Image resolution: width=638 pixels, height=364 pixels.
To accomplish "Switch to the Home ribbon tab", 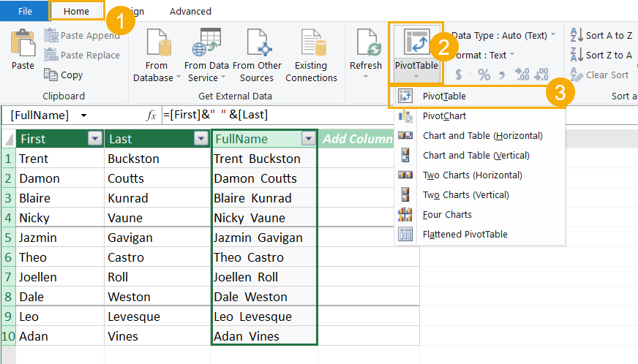I will click(x=76, y=11).
